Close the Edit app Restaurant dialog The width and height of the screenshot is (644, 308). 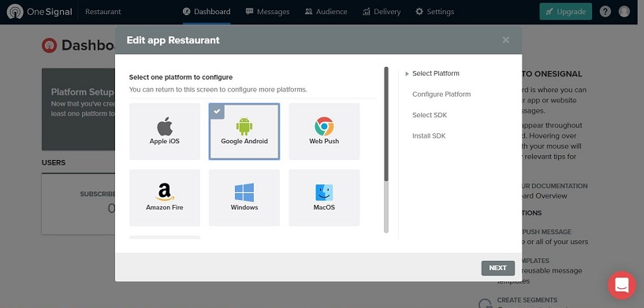(x=505, y=40)
